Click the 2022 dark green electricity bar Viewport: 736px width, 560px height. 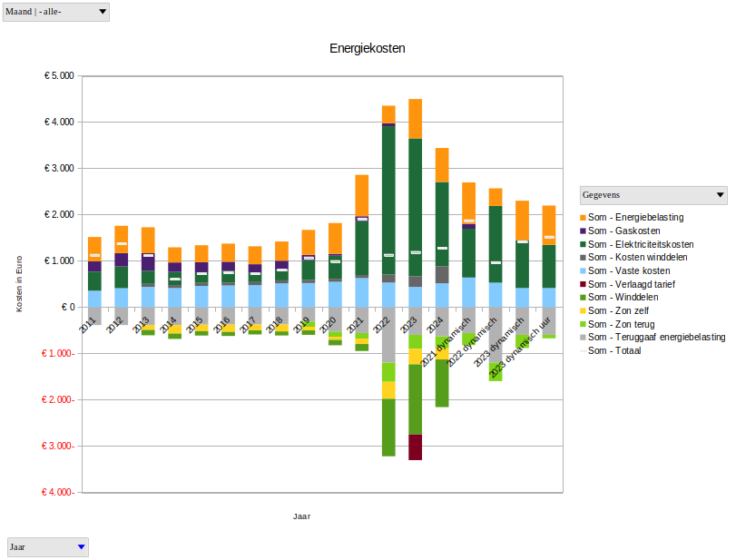click(x=388, y=200)
